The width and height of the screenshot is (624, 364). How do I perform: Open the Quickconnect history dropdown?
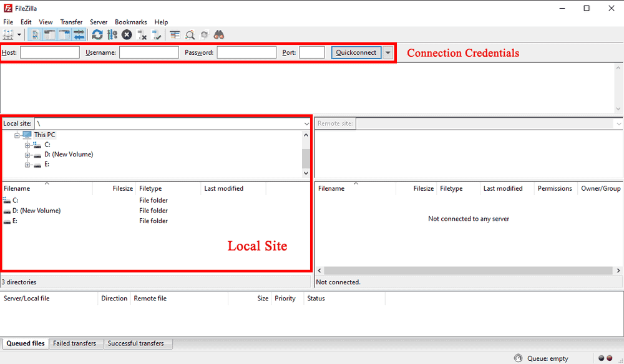[388, 52]
